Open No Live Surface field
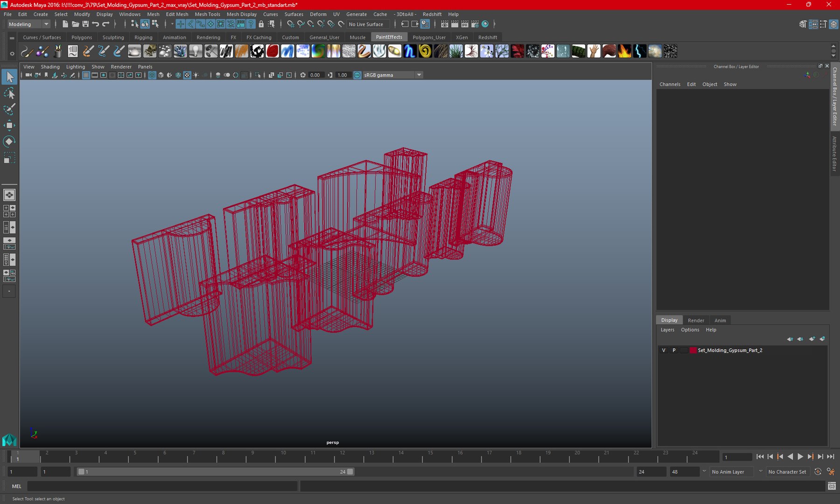The height and width of the screenshot is (504, 840). (369, 24)
